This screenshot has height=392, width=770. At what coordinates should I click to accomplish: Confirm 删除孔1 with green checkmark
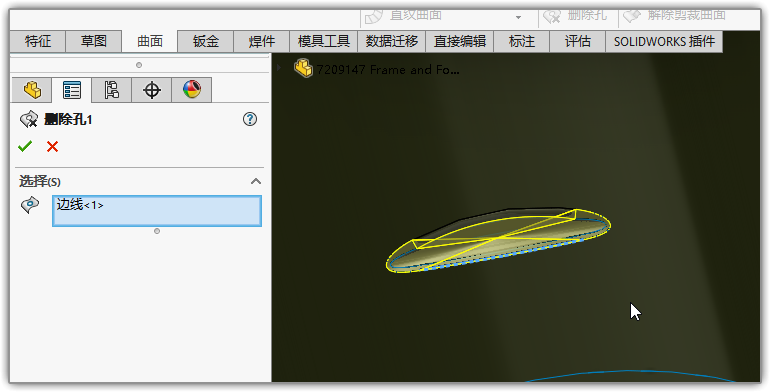tap(25, 146)
